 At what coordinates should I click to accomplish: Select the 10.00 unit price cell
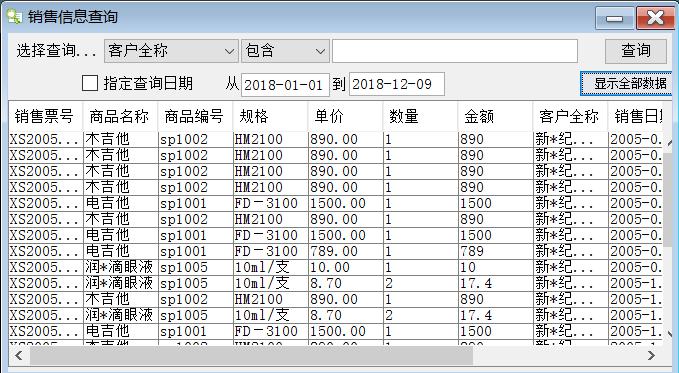[x=345, y=267]
